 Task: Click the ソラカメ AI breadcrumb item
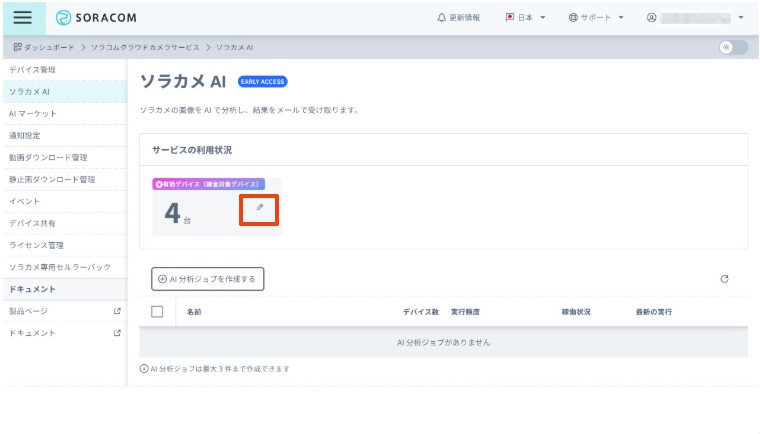click(235, 48)
